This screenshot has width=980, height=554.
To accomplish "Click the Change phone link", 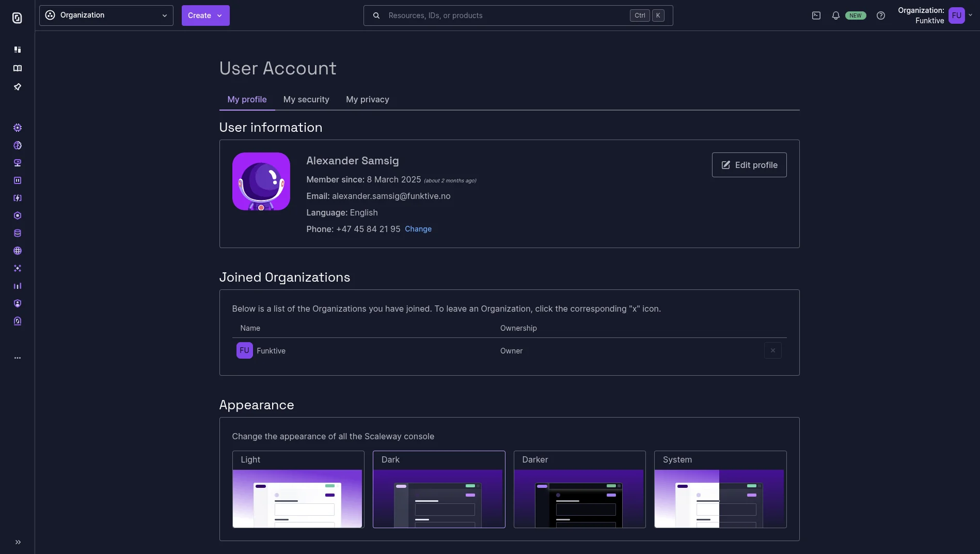I will (418, 229).
